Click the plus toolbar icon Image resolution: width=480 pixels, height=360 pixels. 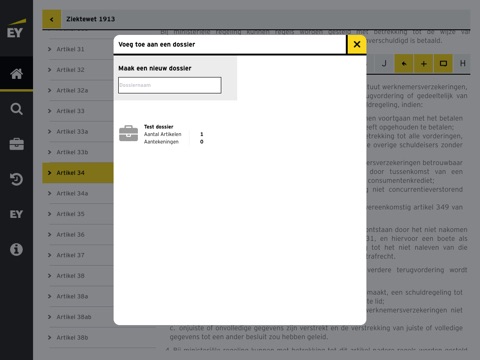coord(424,63)
